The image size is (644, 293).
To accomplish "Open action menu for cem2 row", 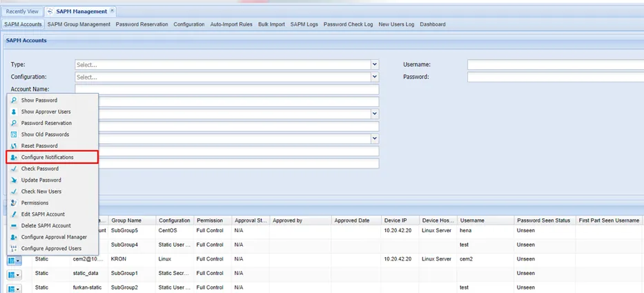I will pyautogui.click(x=14, y=260).
